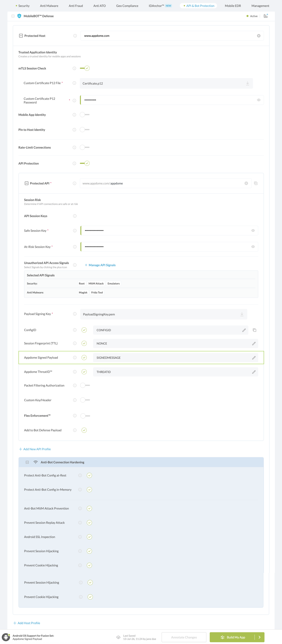Image resolution: width=282 pixels, height=644 pixels.
Task: Show info for API Protection
Action: click(x=74, y=164)
